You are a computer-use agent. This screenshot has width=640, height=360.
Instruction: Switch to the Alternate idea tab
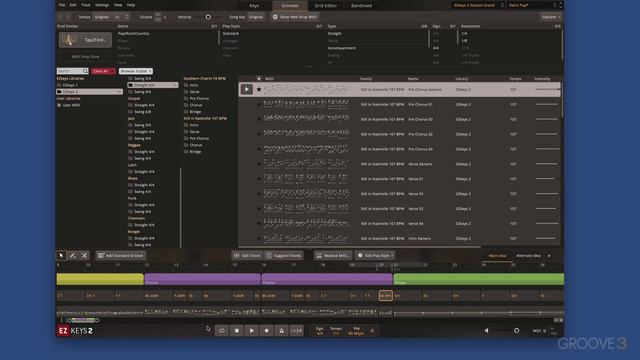coord(528,256)
